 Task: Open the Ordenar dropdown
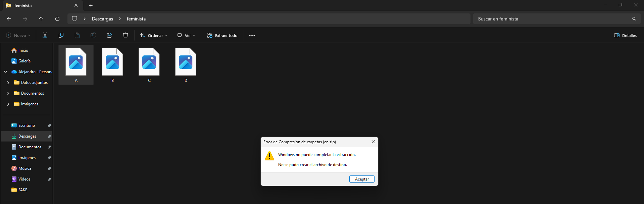point(154,36)
